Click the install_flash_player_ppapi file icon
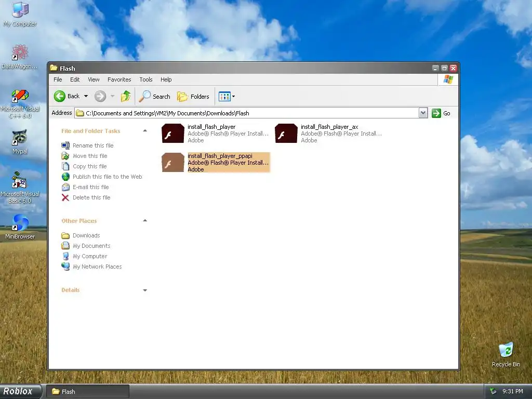532x399 pixels. click(x=172, y=163)
